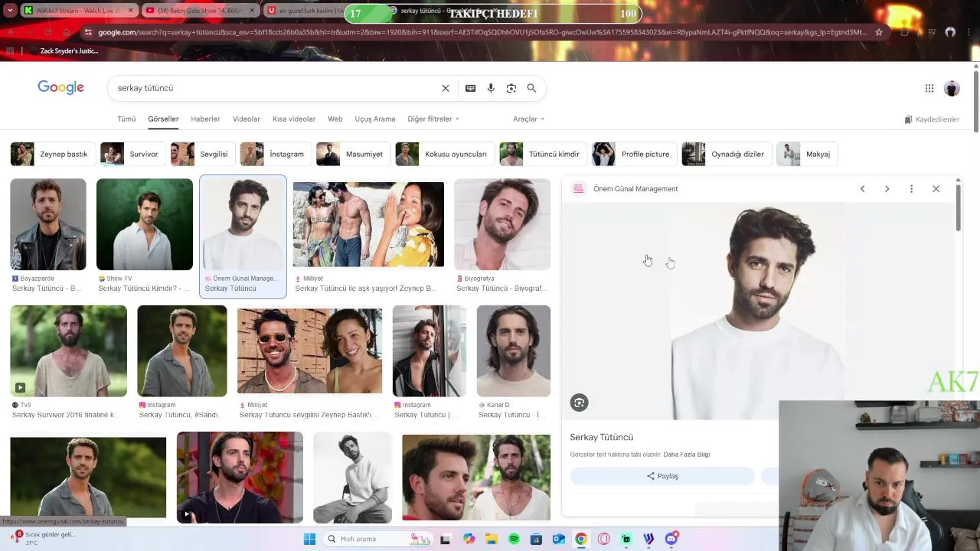
Task: Open the Uçuş Arama tab
Action: coord(375,119)
